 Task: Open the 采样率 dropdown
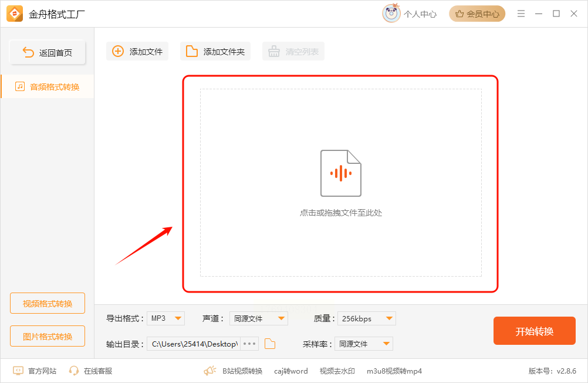click(364, 344)
